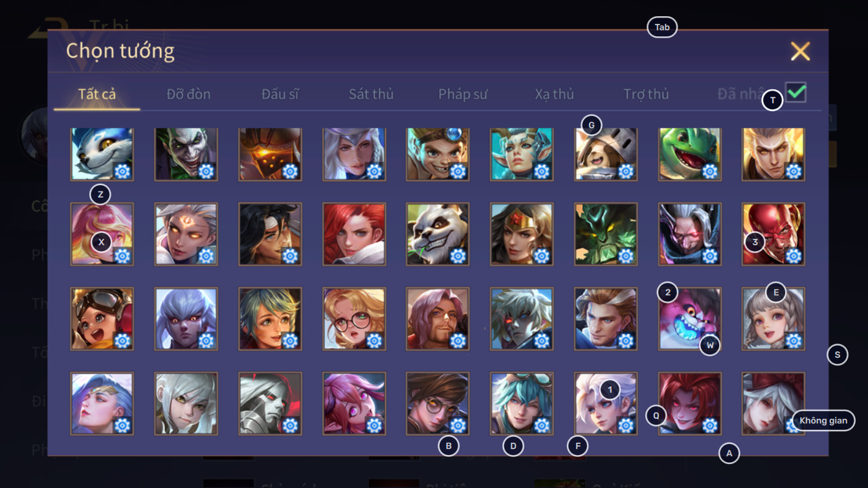This screenshot has width=868, height=488.
Task: Switch to the Đỡ đòn tab
Action: (x=188, y=94)
